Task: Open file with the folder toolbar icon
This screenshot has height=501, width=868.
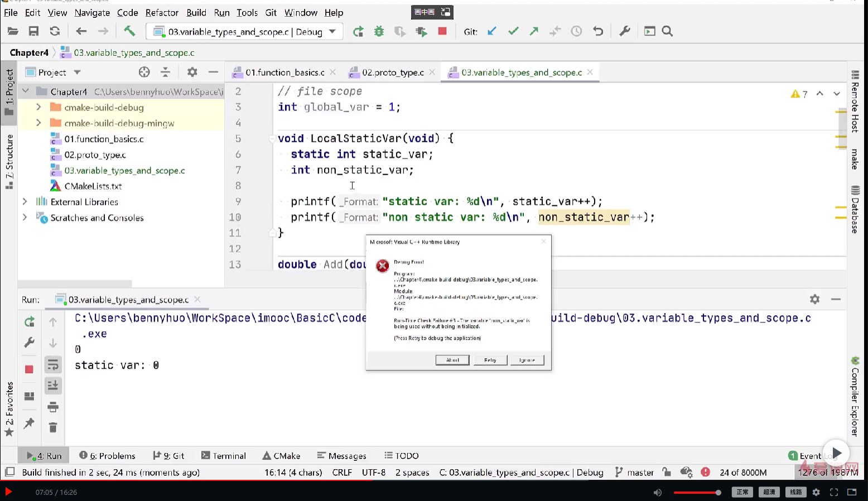Action: [x=13, y=31]
